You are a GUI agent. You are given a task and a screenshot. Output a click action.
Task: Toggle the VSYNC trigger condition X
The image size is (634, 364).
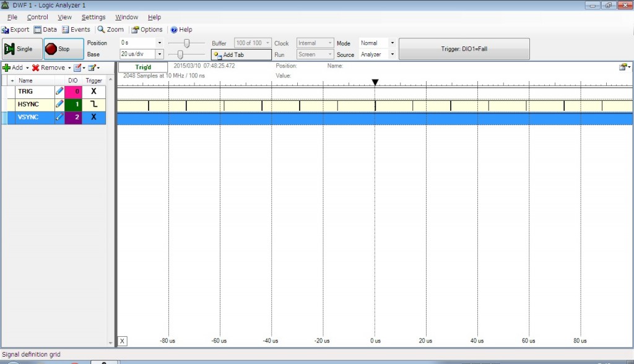click(93, 117)
